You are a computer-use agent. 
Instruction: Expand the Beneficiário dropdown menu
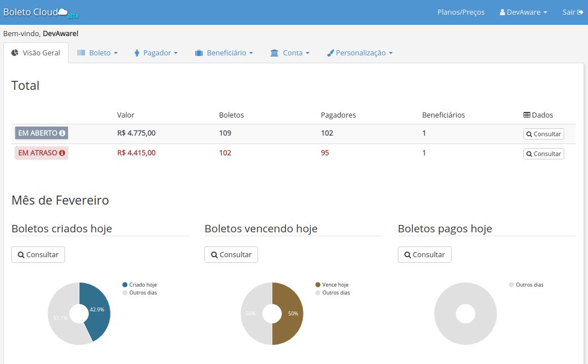tap(224, 53)
